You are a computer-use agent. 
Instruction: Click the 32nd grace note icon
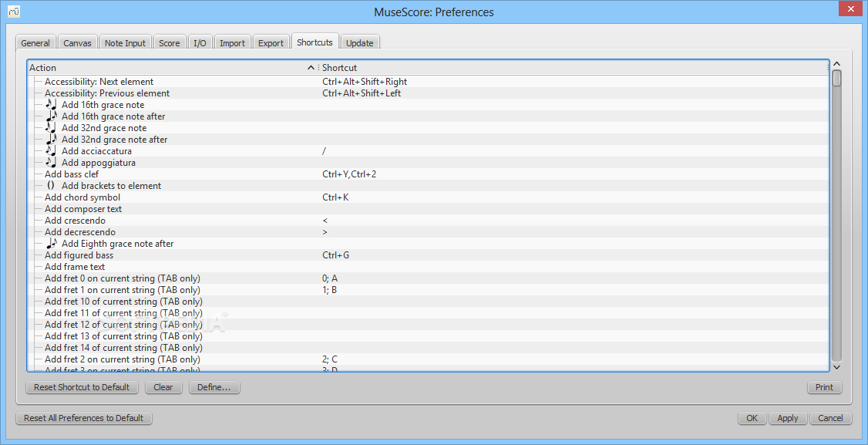pos(51,128)
